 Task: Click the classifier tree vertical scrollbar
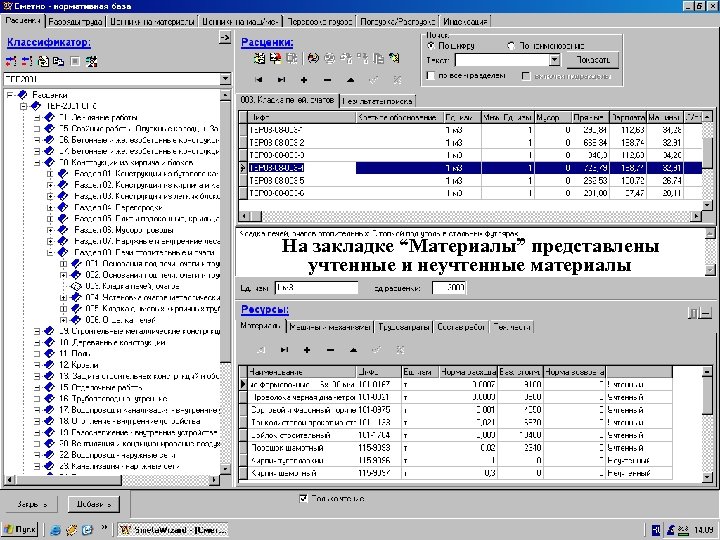pyautogui.click(x=225, y=282)
